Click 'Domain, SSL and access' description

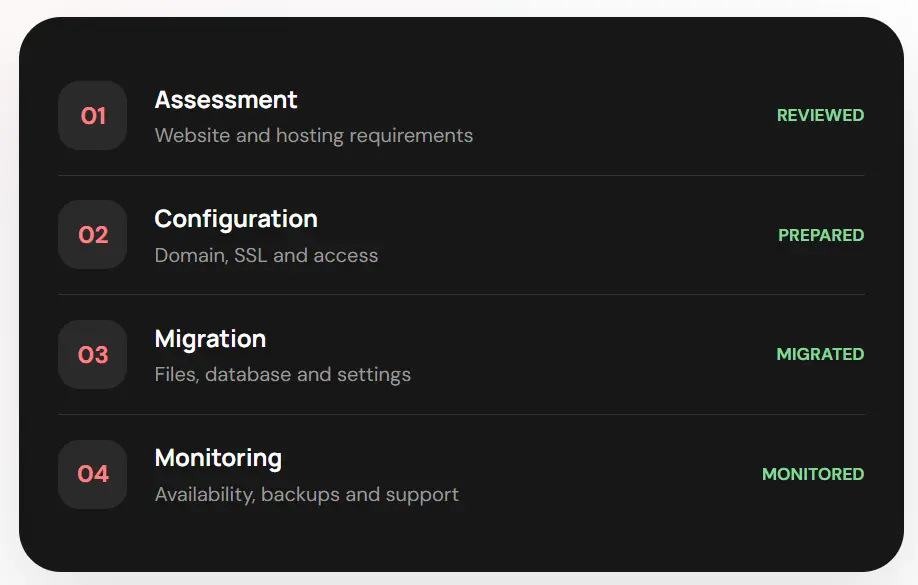(266, 255)
